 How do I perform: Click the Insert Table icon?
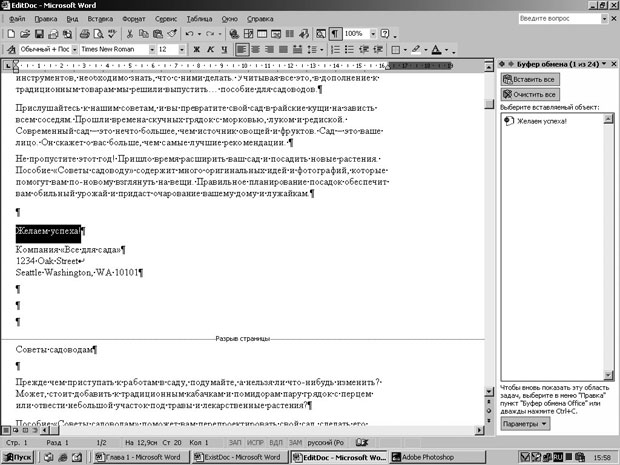(262, 34)
